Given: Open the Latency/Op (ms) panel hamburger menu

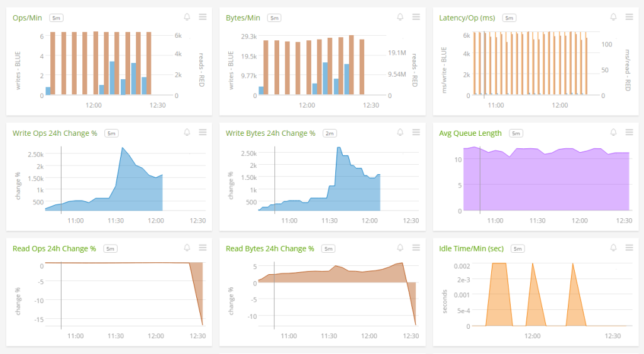Looking at the screenshot, I should (x=629, y=17).
